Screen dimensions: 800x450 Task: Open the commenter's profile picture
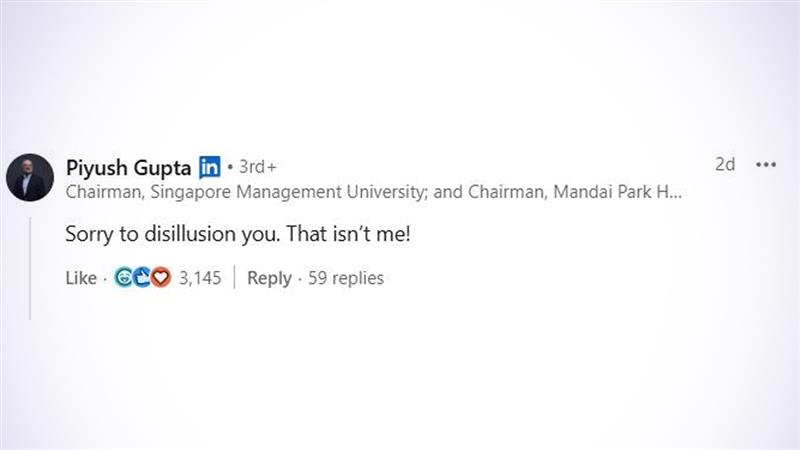(x=29, y=178)
